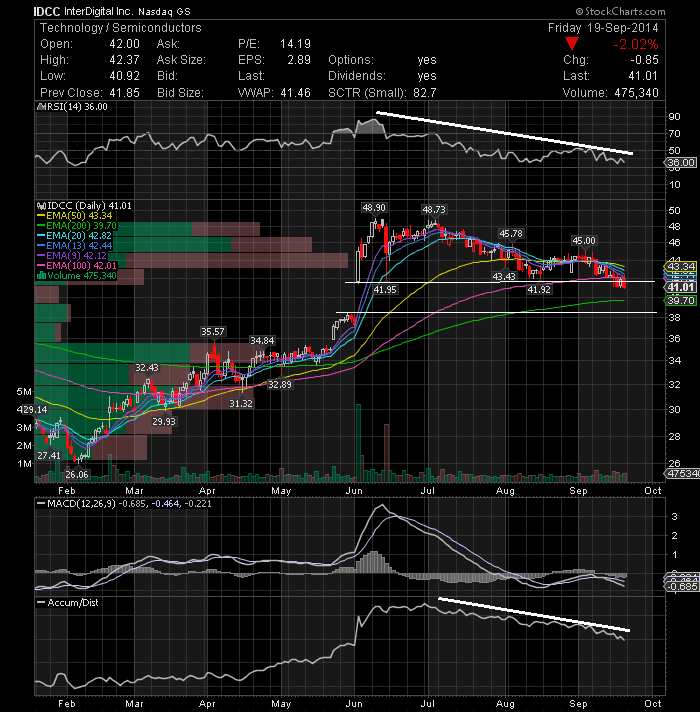Click the 31.32 price label
This screenshot has width=700, height=712.
pos(241,404)
